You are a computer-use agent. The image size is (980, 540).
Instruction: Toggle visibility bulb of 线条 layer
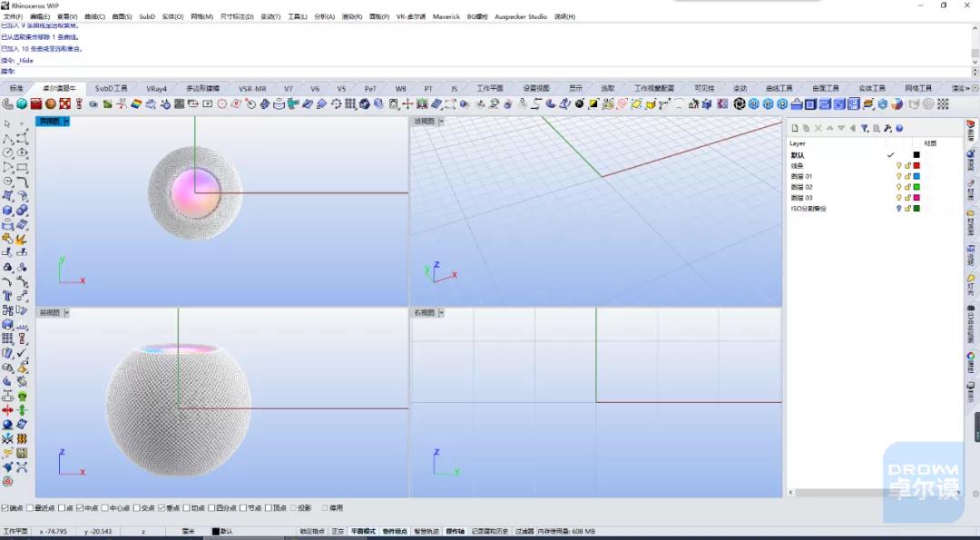tap(898, 165)
